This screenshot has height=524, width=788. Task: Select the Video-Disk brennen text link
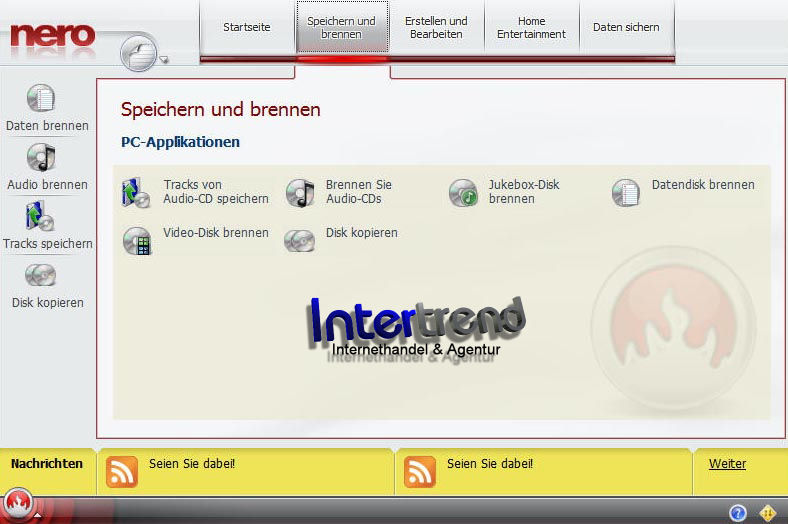(216, 233)
